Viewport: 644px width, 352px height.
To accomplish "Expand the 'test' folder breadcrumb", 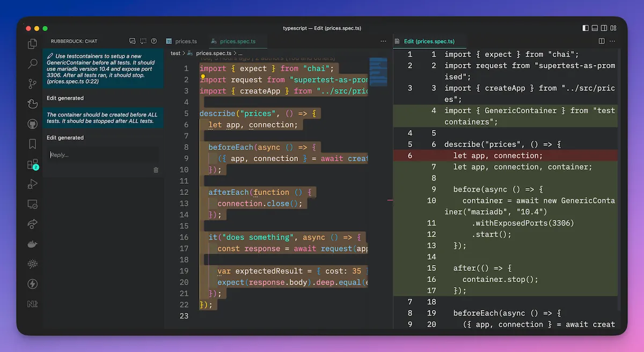I will coord(175,53).
